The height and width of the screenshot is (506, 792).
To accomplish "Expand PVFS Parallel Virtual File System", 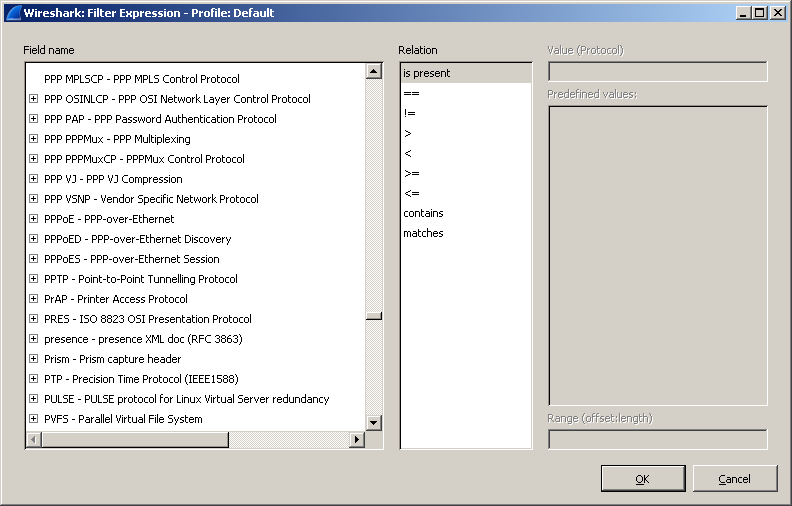I will coord(34,419).
